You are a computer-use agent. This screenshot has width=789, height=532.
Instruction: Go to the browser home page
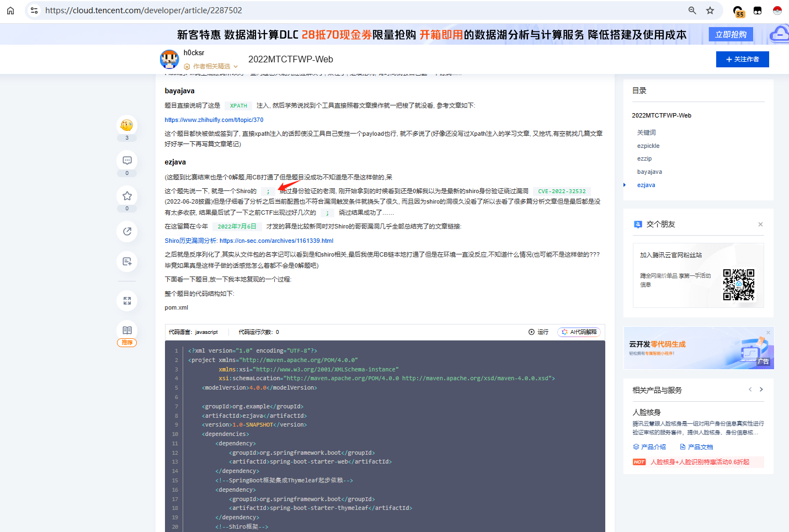click(x=10, y=10)
